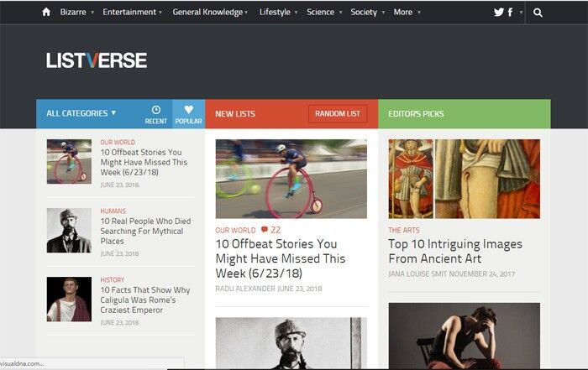
Task: Select the New Lists header
Action: pos(235,114)
